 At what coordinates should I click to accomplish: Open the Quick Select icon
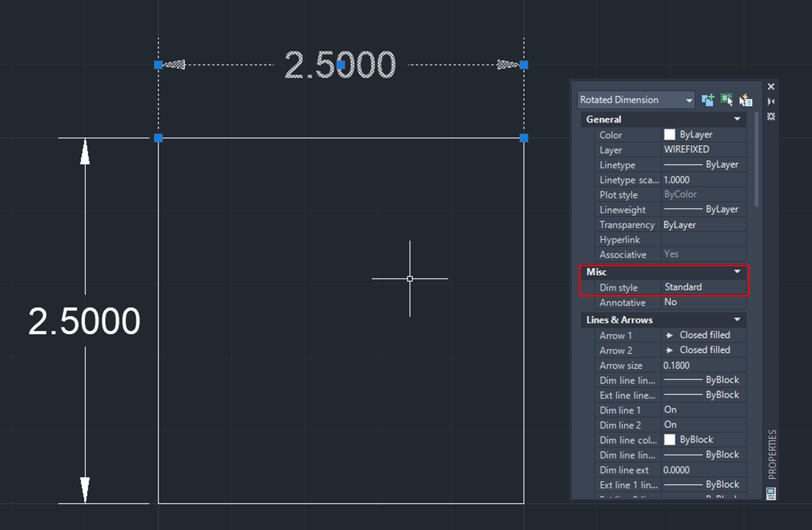pyautogui.click(x=746, y=100)
